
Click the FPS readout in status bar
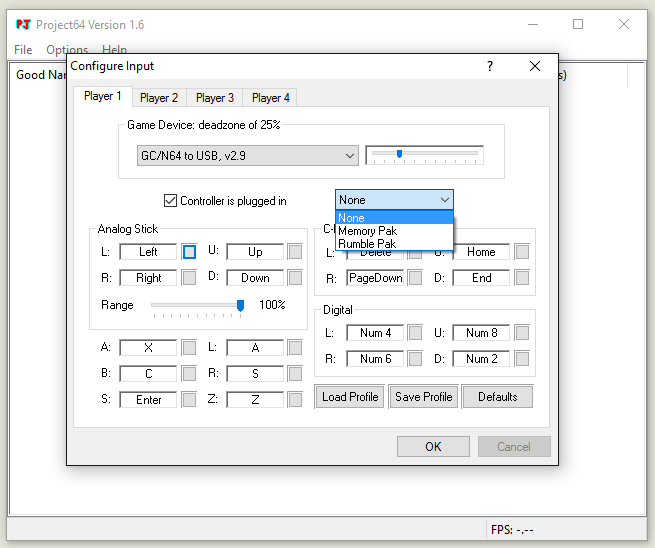pos(512,530)
